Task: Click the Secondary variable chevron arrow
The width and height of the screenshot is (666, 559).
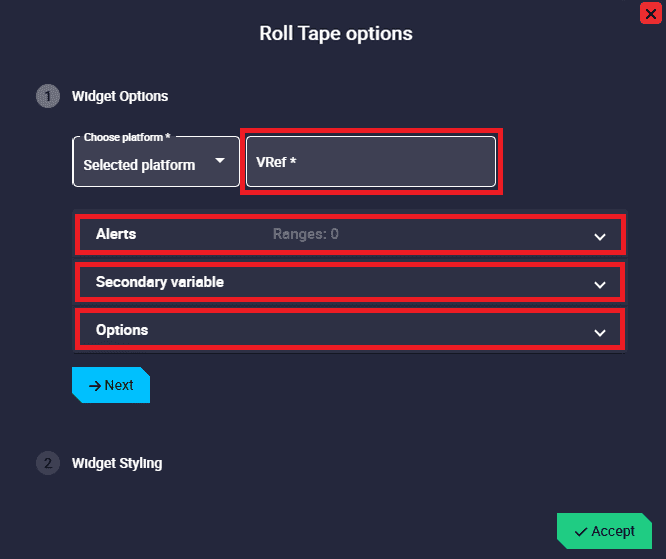Action: (600, 285)
